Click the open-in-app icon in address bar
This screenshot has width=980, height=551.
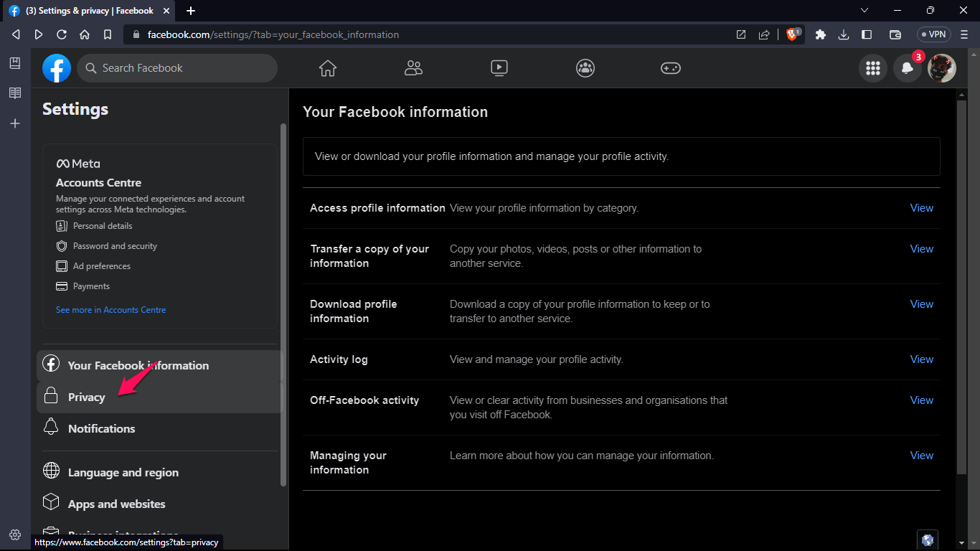(x=741, y=34)
